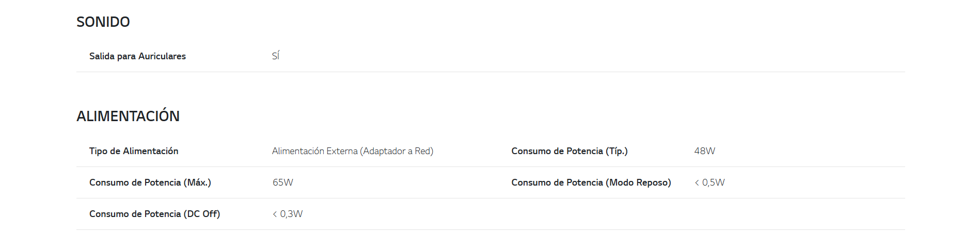Click the word Externa in power type
Screen dimensions: 980x233
pyautogui.click(x=342, y=151)
